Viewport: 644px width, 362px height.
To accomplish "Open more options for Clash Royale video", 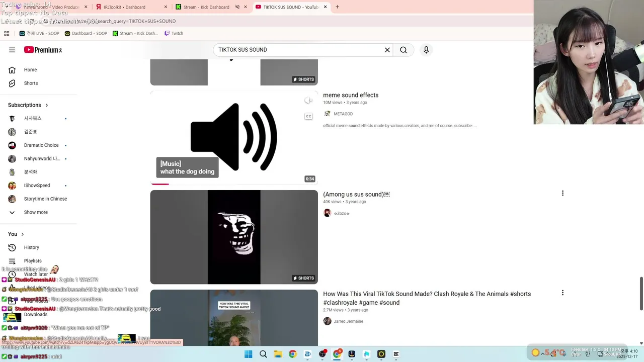I will click(562, 293).
